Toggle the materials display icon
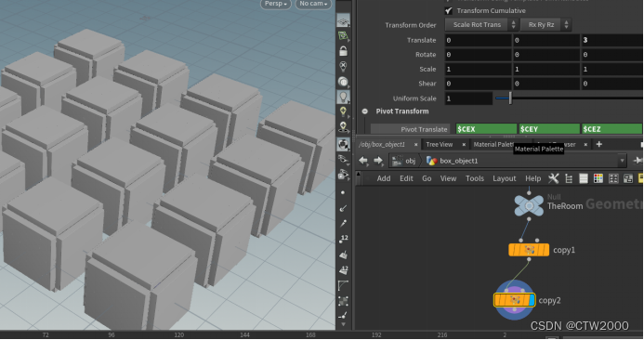This screenshot has width=644, height=340. [x=343, y=144]
